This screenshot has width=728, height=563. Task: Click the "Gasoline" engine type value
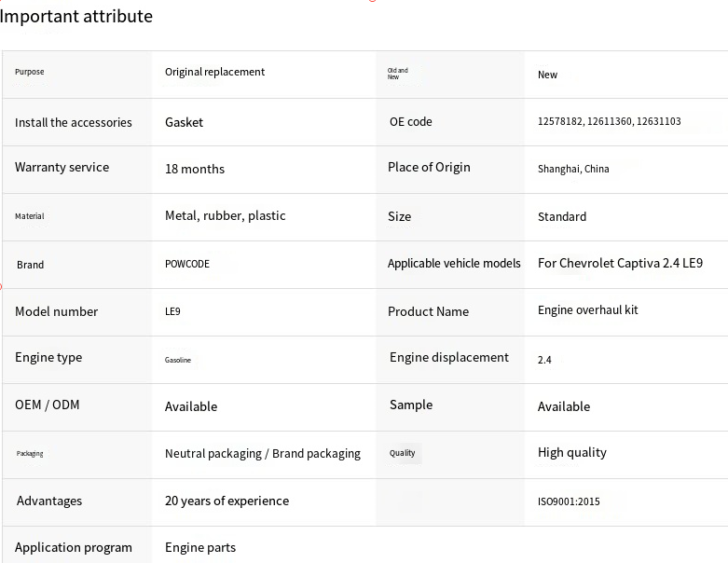178,360
